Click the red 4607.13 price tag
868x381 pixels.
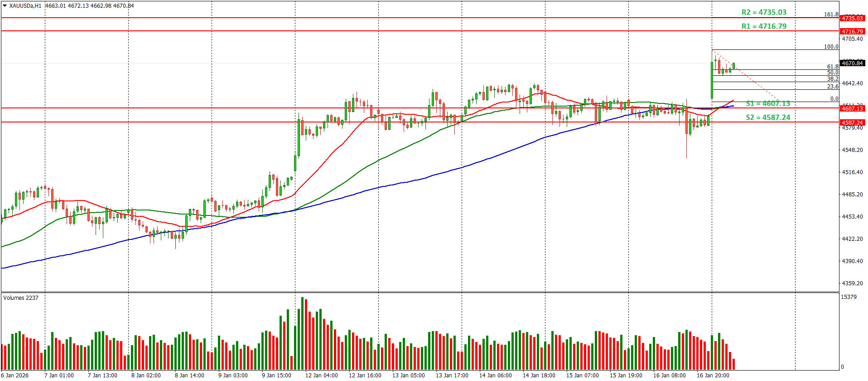pos(852,108)
